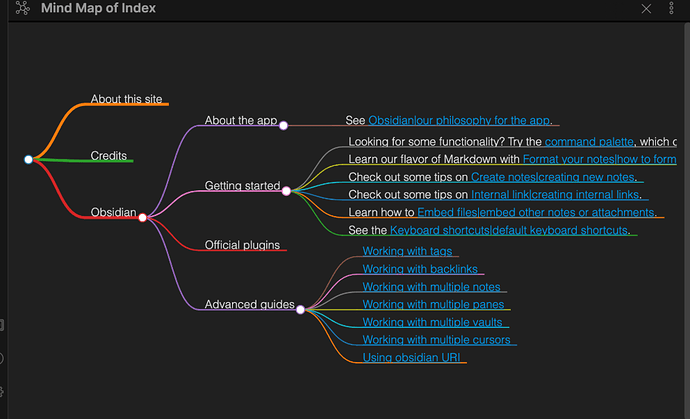Select the Official plugins node

244,245
